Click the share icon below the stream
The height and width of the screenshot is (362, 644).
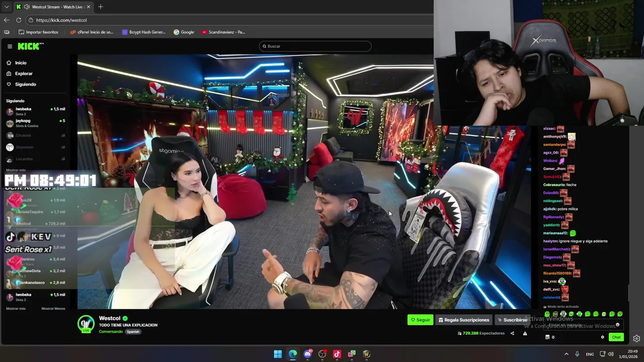click(x=512, y=333)
